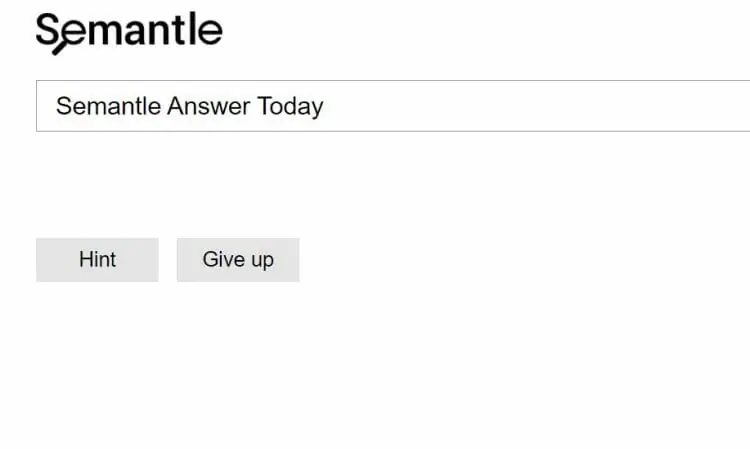
Task: Activate the gray Hint button
Action: tap(97, 260)
